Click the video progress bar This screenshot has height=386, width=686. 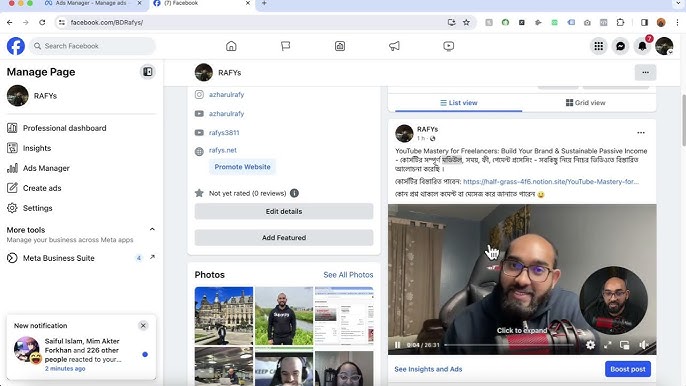509,345
